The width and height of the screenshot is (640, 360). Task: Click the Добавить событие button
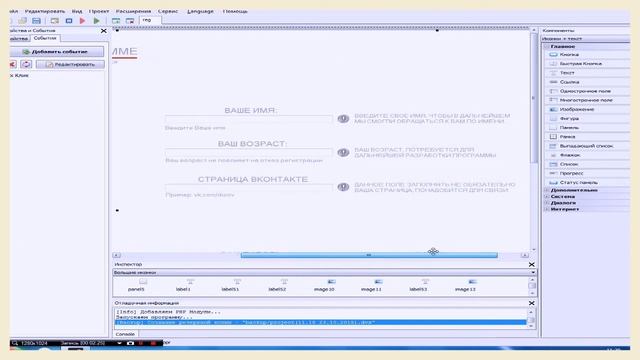[57, 52]
